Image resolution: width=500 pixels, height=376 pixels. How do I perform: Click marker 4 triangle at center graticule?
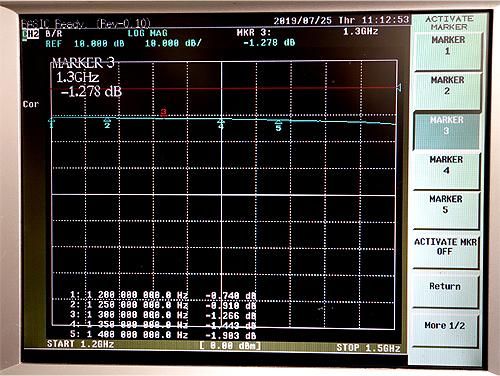coord(221,124)
